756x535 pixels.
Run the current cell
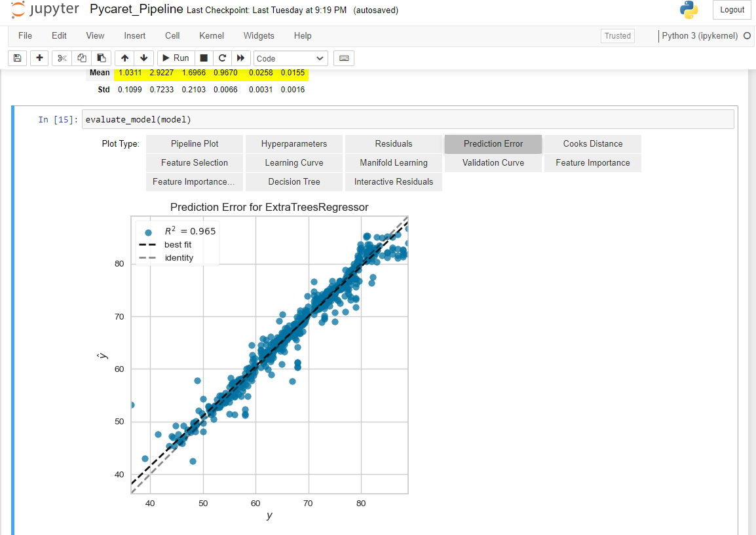[175, 58]
